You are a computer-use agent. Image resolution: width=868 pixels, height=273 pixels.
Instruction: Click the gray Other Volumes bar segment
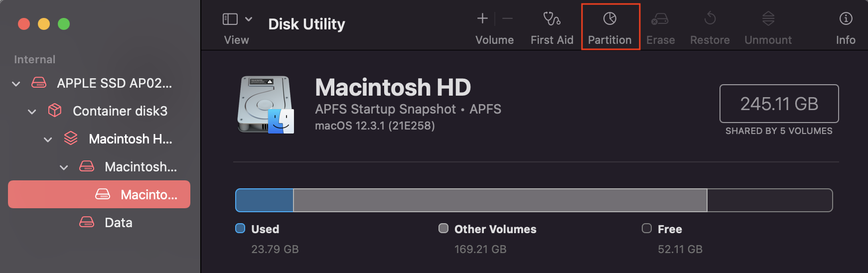[x=500, y=200]
